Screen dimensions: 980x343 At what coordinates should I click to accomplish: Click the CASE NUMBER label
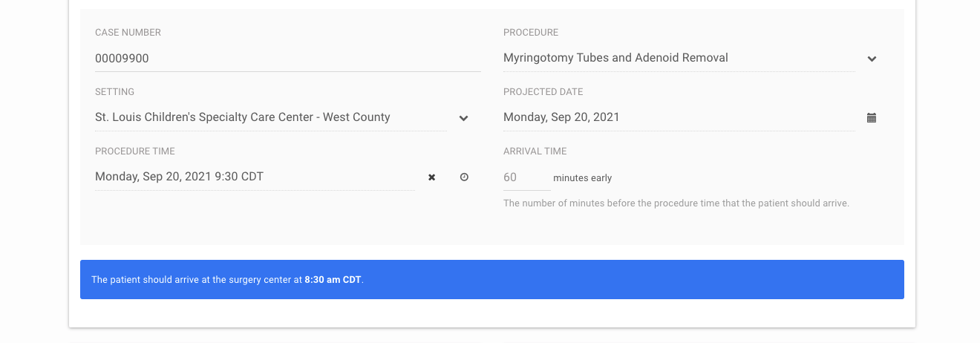point(128,33)
